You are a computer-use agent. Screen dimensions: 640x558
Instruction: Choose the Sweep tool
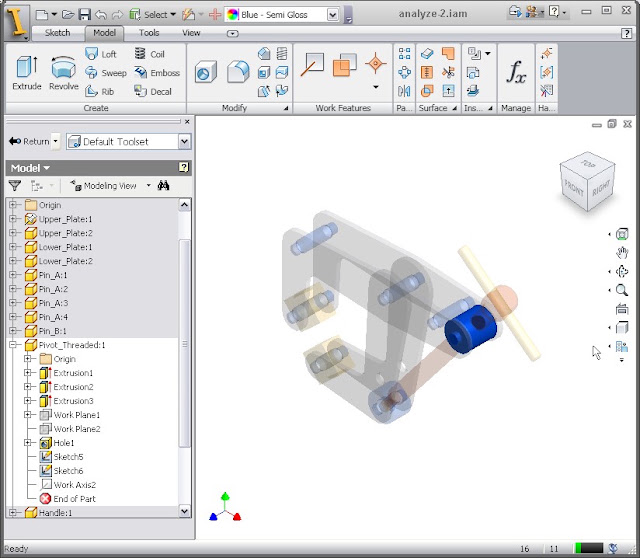click(106, 73)
